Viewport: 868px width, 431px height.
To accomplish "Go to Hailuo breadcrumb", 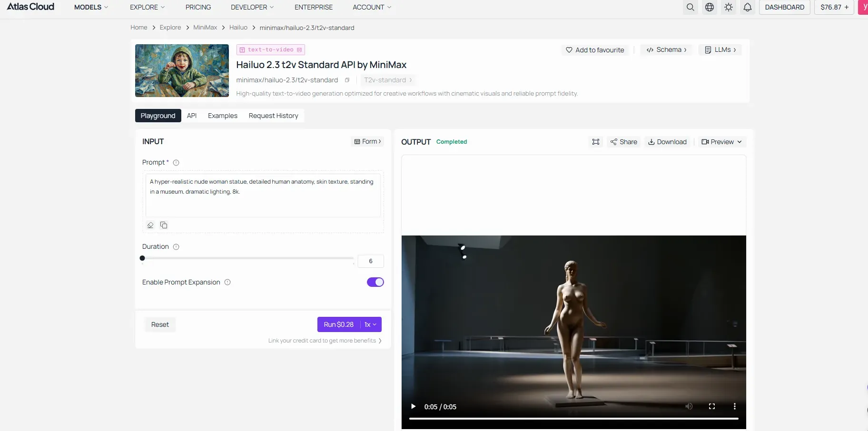I will click(x=238, y=28).
